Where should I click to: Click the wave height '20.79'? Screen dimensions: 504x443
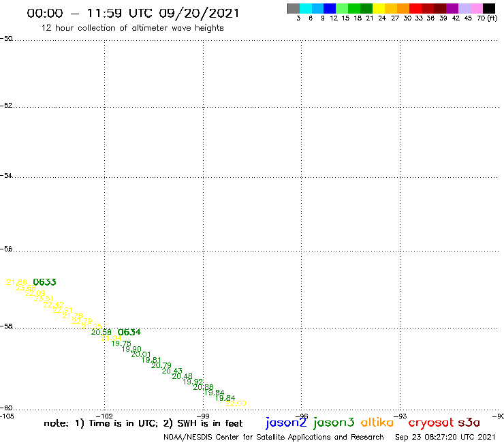[x=161, y=365]
